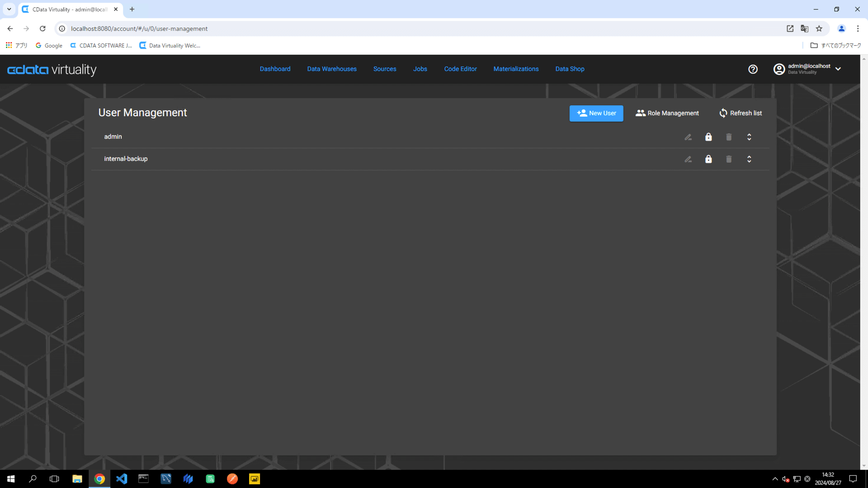
Task: Click lock icon for admin user
Action: click(x=708, y=137)
